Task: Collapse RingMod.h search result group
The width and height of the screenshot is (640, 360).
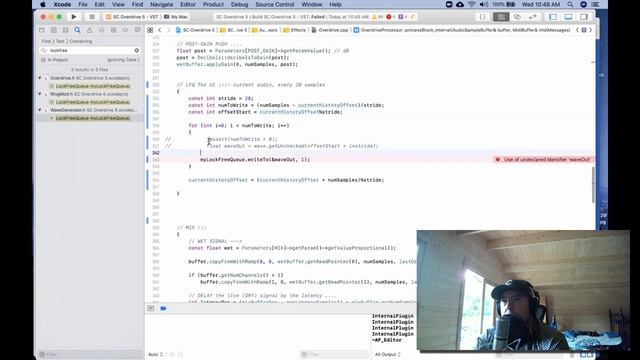Action: (40, 94)
